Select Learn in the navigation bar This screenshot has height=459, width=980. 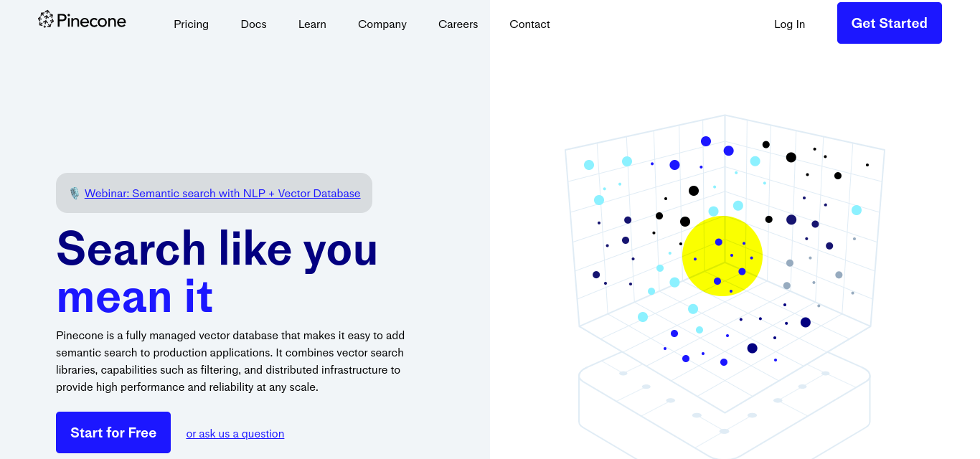[312, 24]
